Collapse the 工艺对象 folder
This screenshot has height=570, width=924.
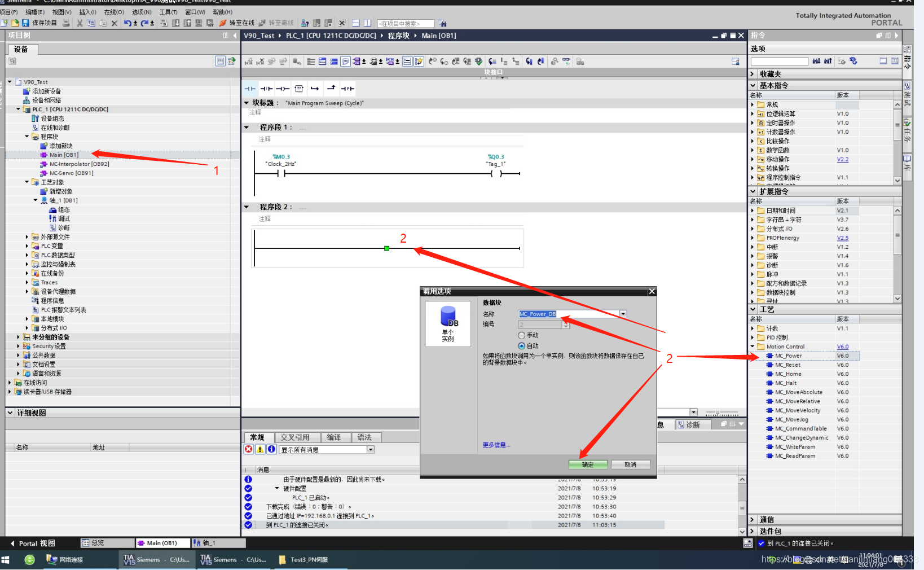click(27, 182)
